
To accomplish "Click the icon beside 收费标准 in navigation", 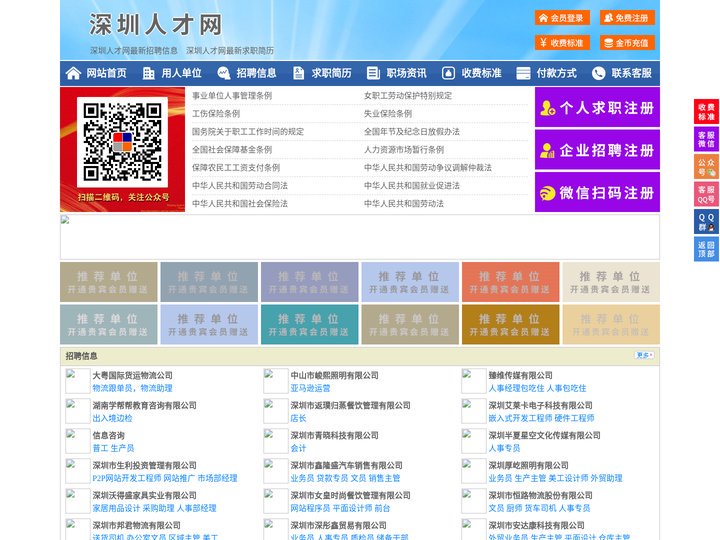I will pyautogui.click(x=448, y=73).
